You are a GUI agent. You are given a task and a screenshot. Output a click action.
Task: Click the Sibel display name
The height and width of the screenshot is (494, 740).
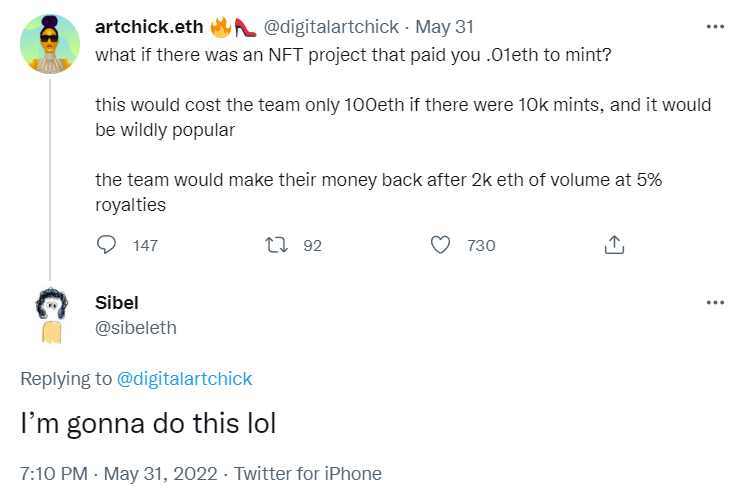click(117, 302)
